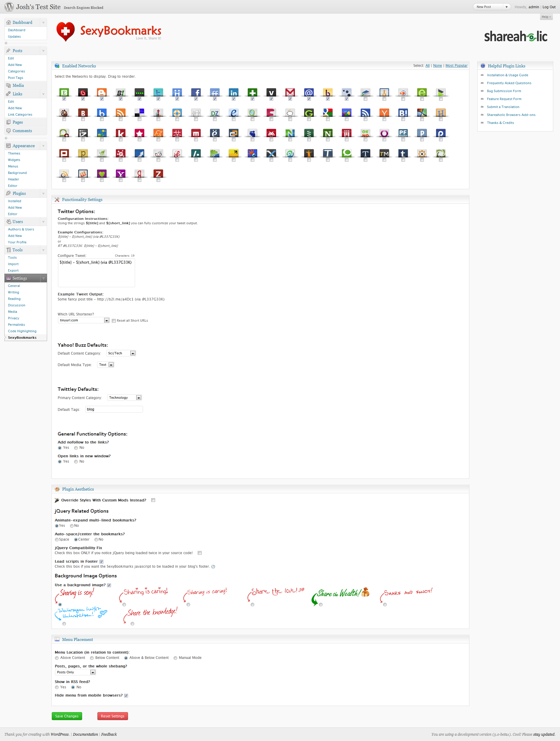This screenshot has width=560, height=741.
Task: Click the green Save Changes button
Action: point(67,716)
